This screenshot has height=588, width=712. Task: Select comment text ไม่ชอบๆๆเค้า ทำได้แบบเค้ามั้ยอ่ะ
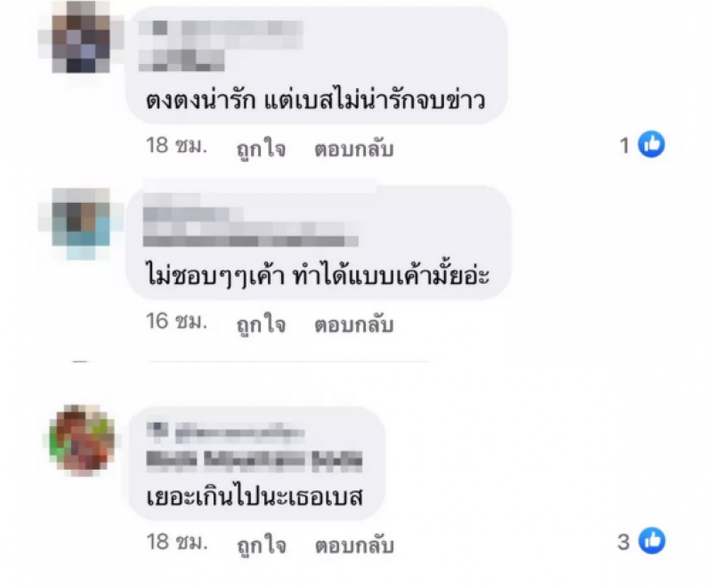pos(318,276)
